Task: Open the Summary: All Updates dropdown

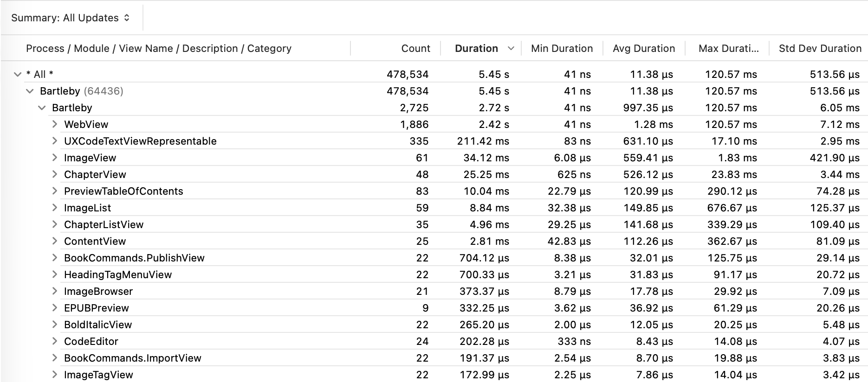Action: coord(71,18)
